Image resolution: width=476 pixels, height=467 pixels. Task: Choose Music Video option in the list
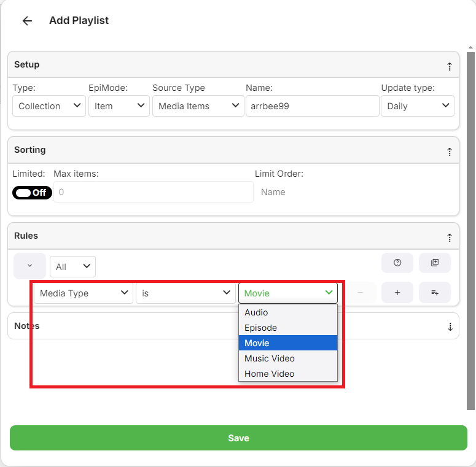pos(270,358)
